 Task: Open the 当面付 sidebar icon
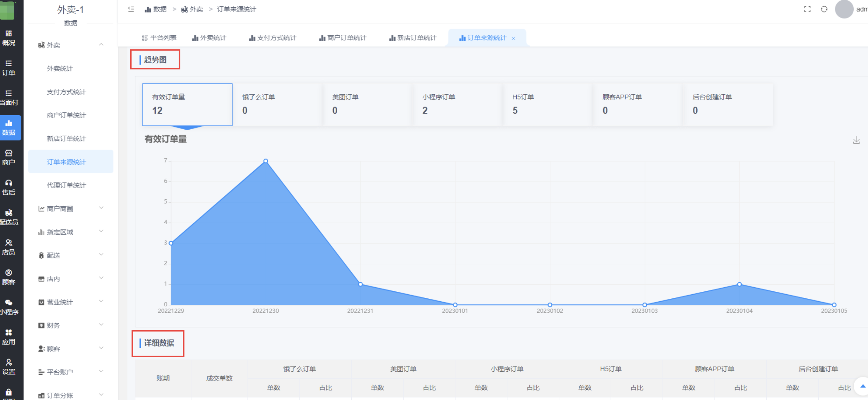tap(9, 98)
